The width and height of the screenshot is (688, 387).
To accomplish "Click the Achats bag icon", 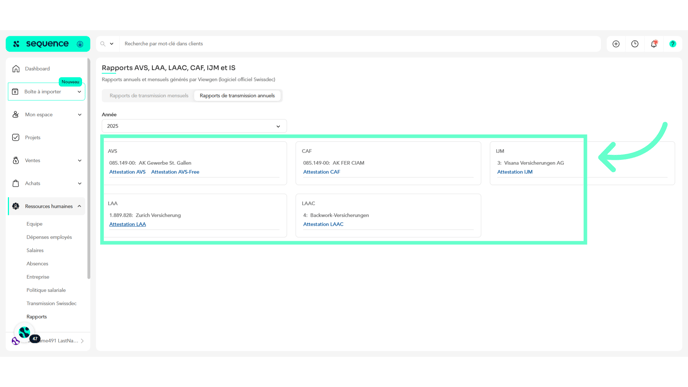I will [x=16, y=183].
